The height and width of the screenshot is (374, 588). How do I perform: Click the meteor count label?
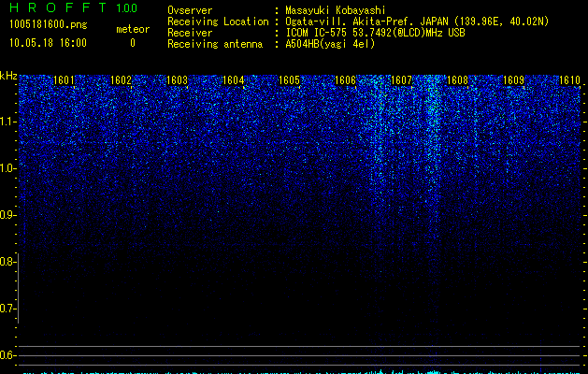pos(133,29)
